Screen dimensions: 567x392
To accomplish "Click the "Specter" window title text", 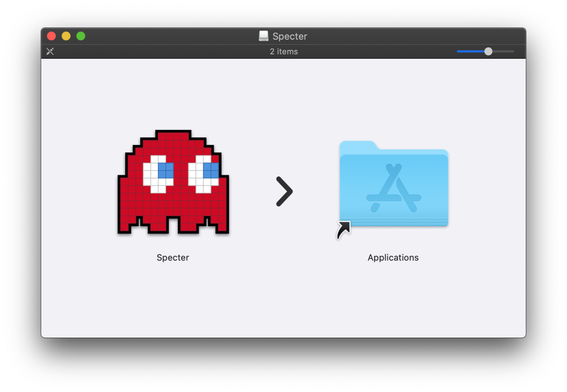I will 290,36.
